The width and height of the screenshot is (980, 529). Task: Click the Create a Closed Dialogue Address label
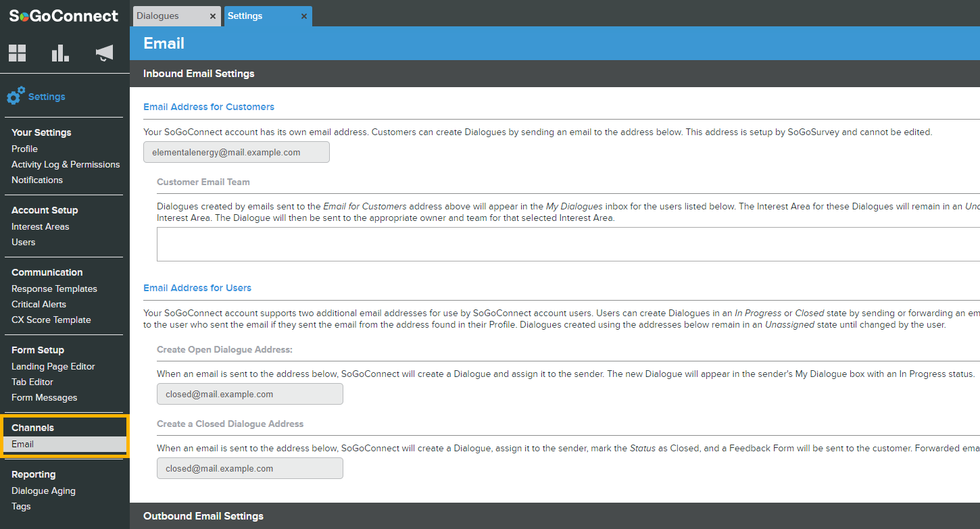click(x=230, y=424)
